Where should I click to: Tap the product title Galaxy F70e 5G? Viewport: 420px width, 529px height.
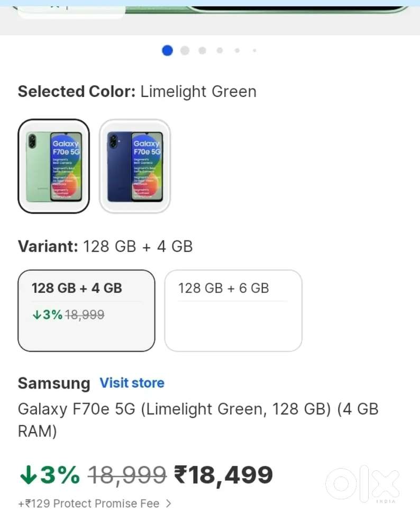[x=198, y=420]
